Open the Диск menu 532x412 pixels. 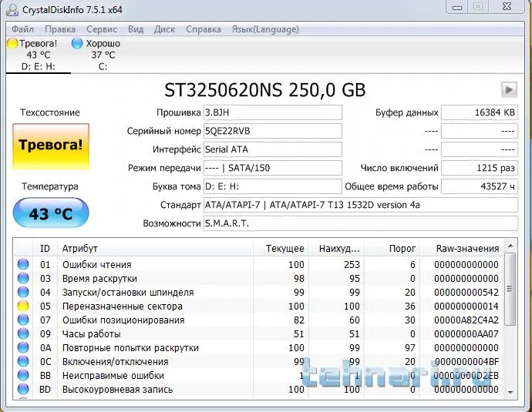(164, 29)
